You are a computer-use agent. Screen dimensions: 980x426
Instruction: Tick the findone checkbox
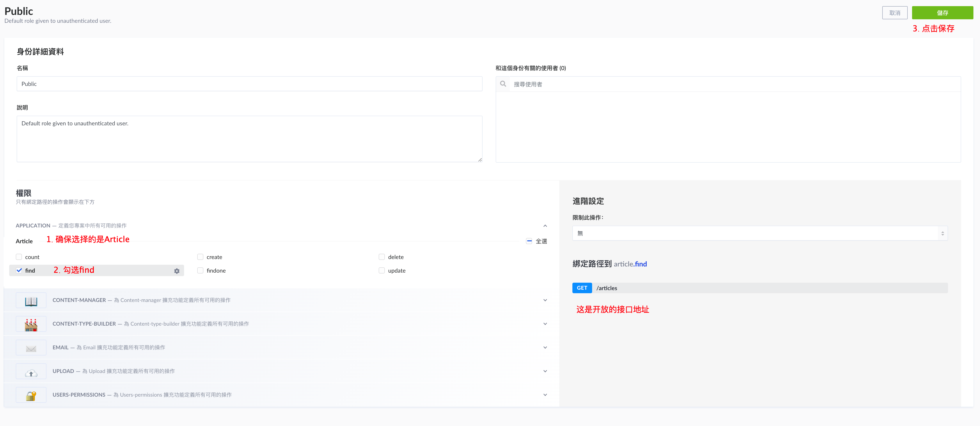[200, 270]
